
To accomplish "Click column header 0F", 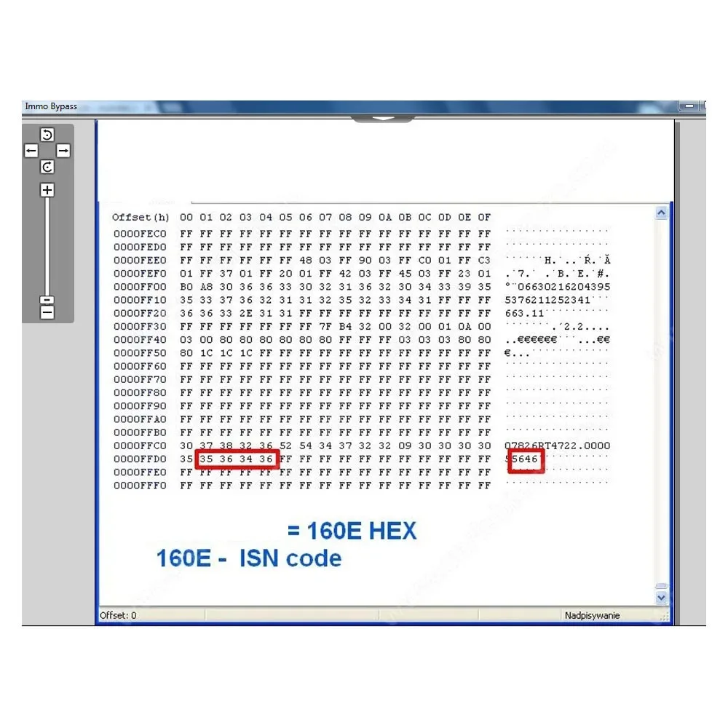I will pos(484,217).
